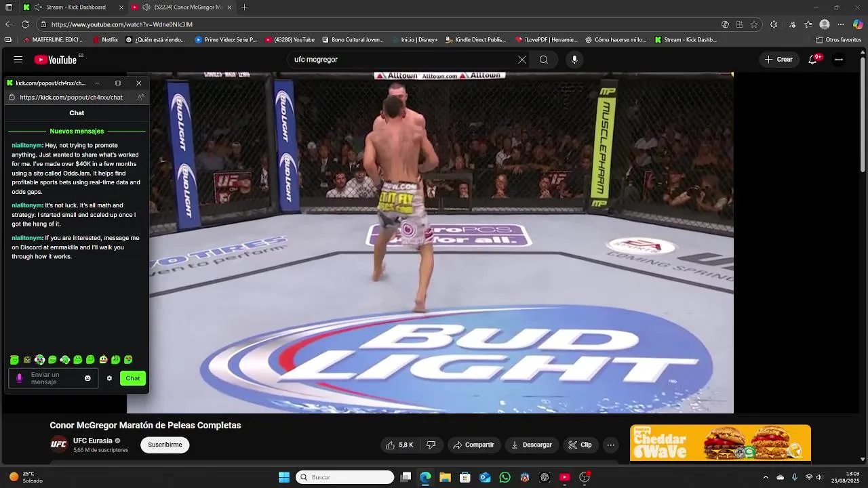
Task: Subscribe to UFC Eurasia with Suscribirme
Action: [165, 445]
